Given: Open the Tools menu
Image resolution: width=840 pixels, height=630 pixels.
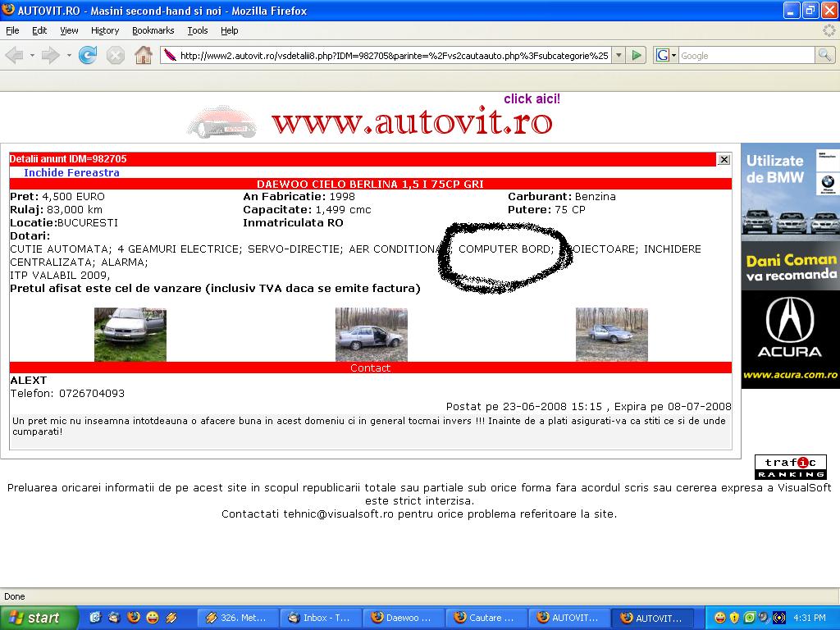Looking at the screenshot, I should pyautogui.click(x=198, y=30).
